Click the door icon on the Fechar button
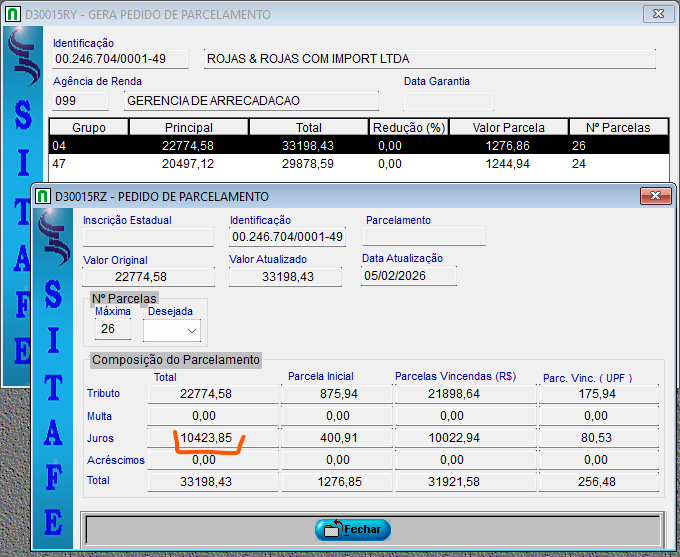The height and width of the screenshot is (557, 680). pyautogui.click(x=329, y=529)
